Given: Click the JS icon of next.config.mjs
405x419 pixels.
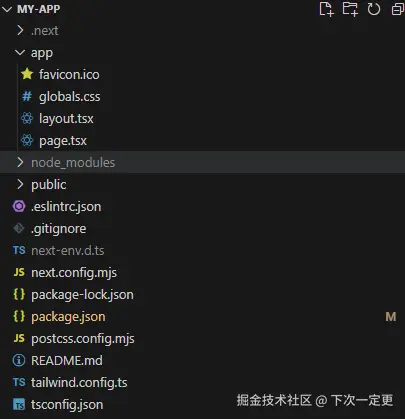Looking at the screenshot, I should click(x=19, y=272).
